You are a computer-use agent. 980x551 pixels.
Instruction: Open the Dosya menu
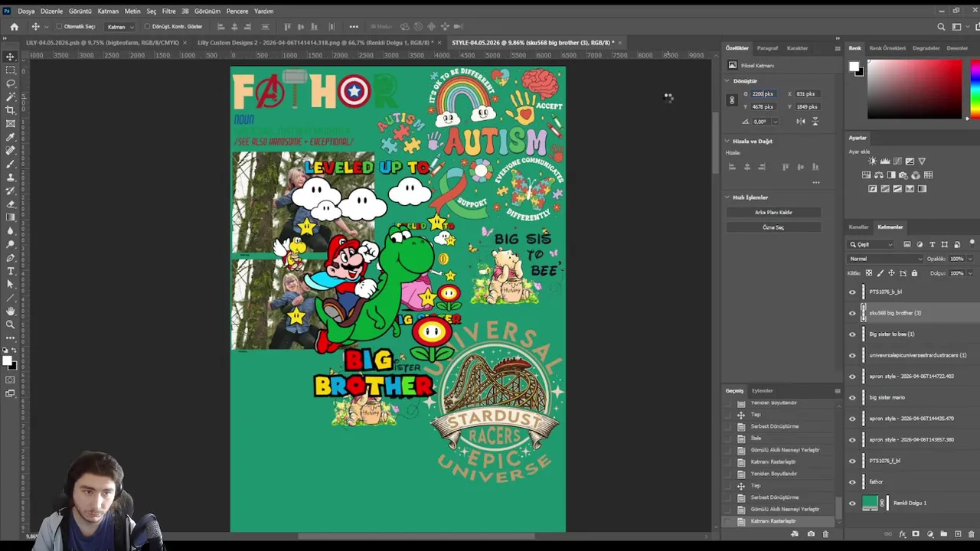click(26, 11)
